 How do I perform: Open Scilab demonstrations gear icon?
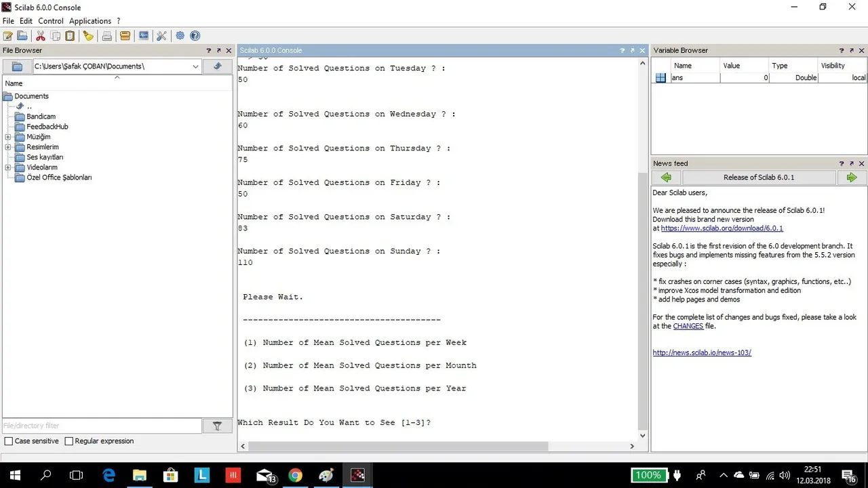coord(180,36)
